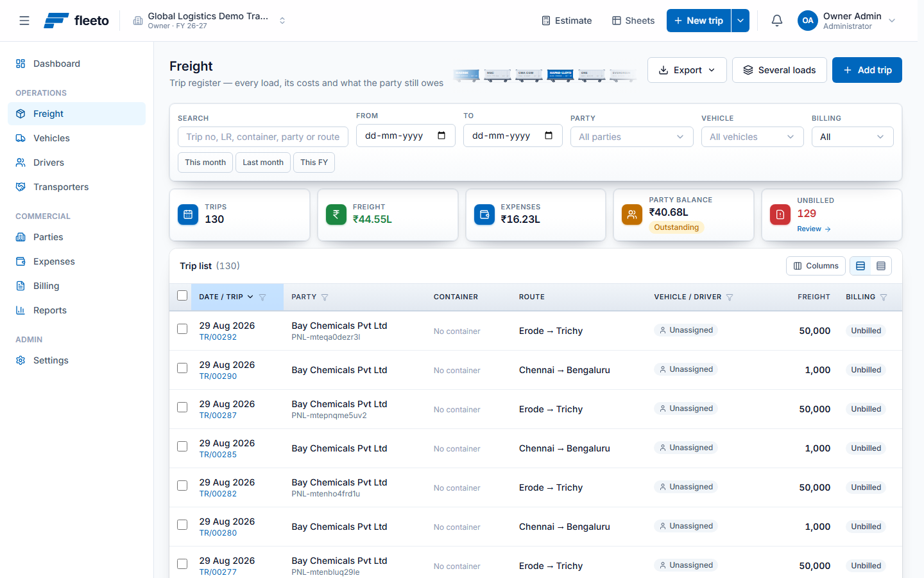
Task: Open Sheets from top bar
Action: (x=633, y=21)
